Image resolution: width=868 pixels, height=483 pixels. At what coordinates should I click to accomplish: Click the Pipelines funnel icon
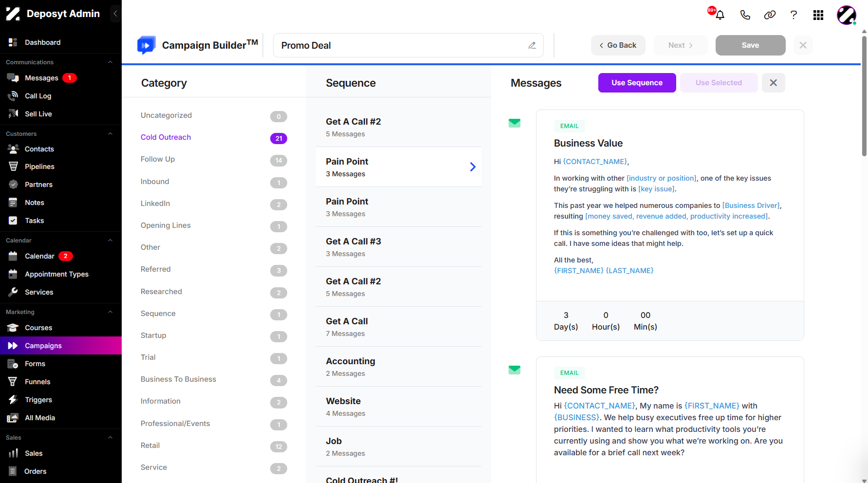click(x=13, y=167)
